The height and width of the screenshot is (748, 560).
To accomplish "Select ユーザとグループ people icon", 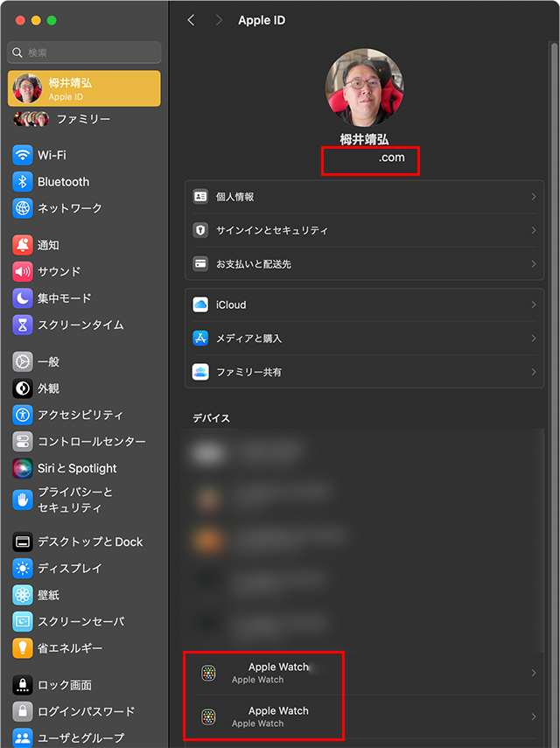I will [23, 738].
